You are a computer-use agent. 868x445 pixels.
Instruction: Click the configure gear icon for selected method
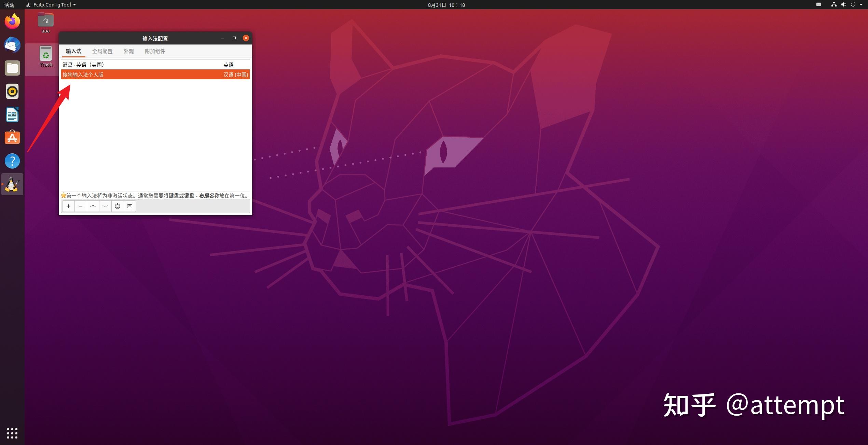coord(118,206)
